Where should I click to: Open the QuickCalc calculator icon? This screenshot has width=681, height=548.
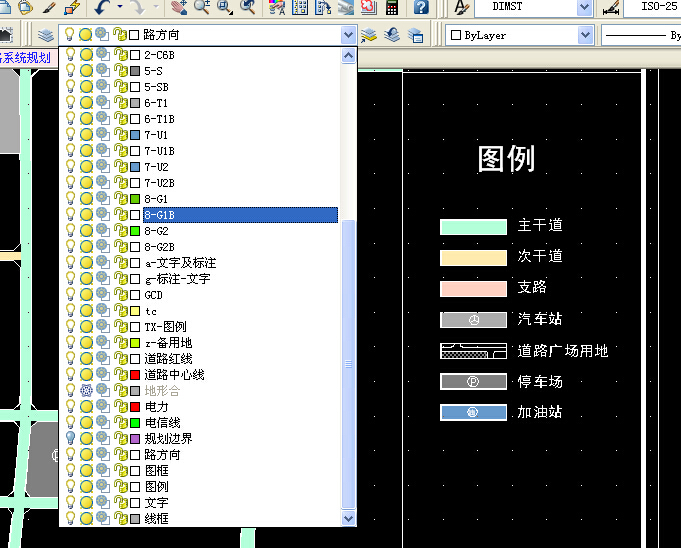click(392, 7)
